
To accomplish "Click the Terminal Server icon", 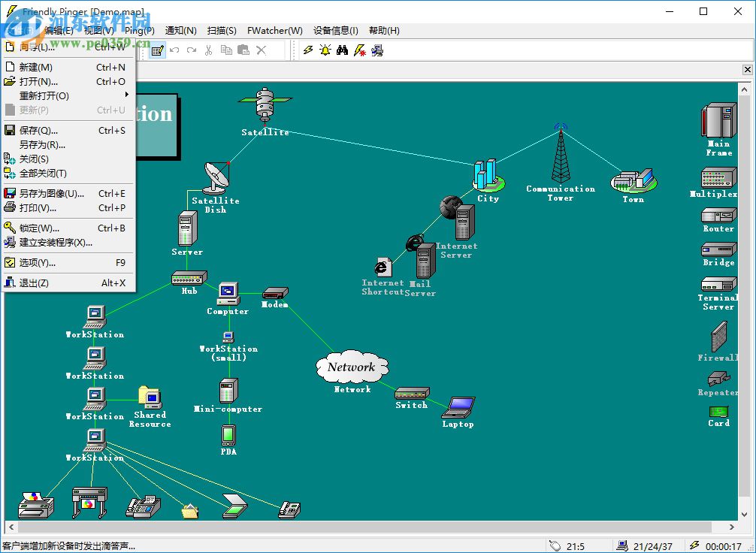I will pos(718,284).
